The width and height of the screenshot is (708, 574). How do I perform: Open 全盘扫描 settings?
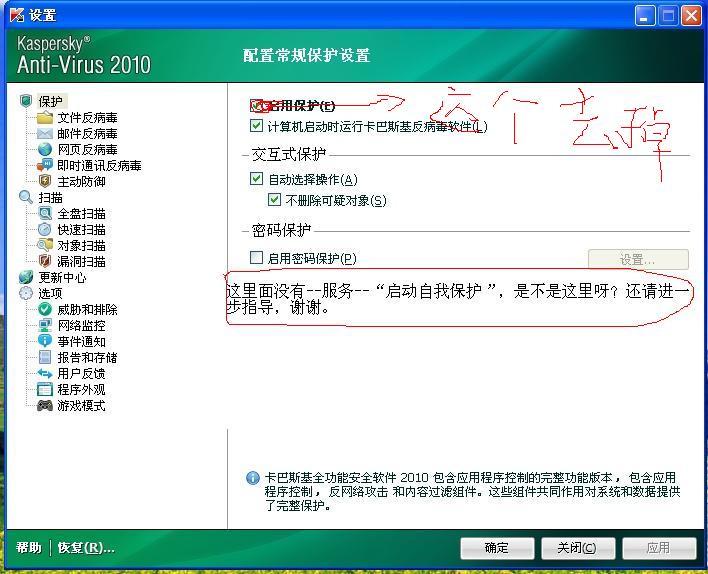click(81, 214)
